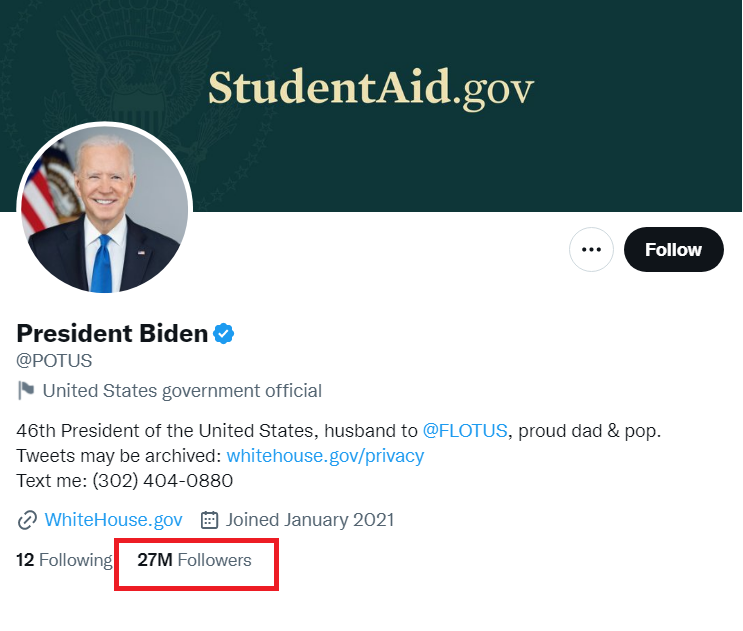Click the Joined January 2021 text
This screenshot has width=743, height=631.
(x=310, y=520)
